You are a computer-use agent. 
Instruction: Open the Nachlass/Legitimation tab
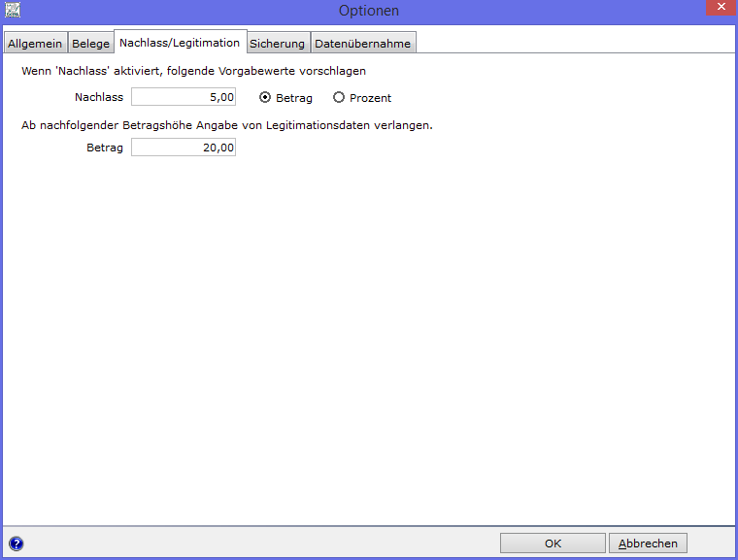(x=180, y=43)
